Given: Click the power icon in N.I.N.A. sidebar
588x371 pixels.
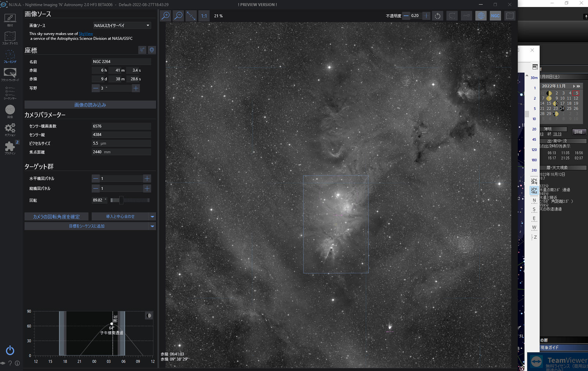Looking at the screenshot, I should pos(10,350).
